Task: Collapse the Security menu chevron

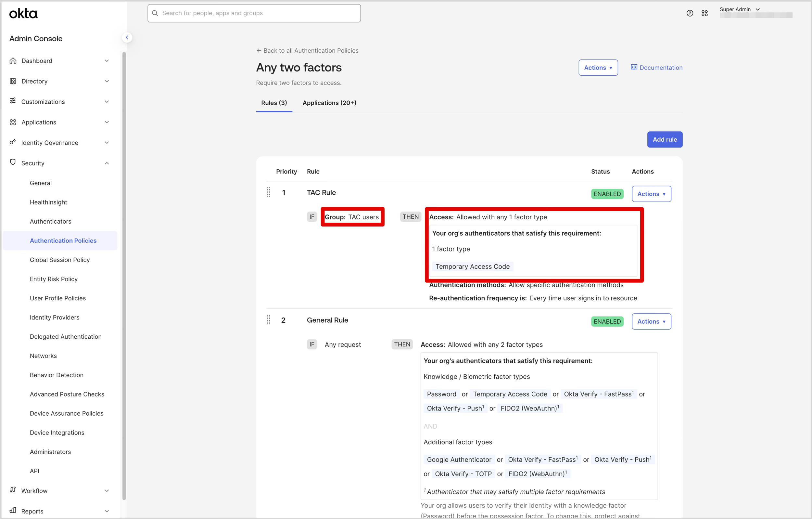Action: coord(107,163)
